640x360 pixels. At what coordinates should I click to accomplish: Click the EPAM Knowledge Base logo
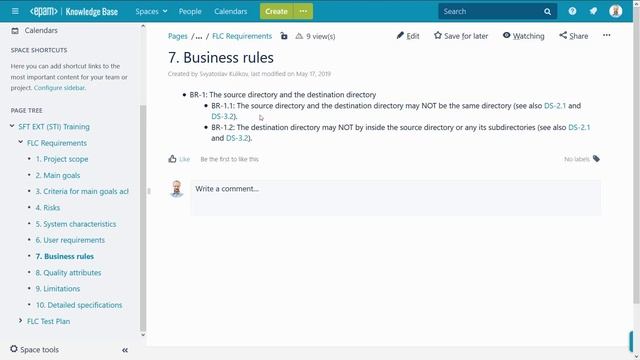tap(74, 11)
